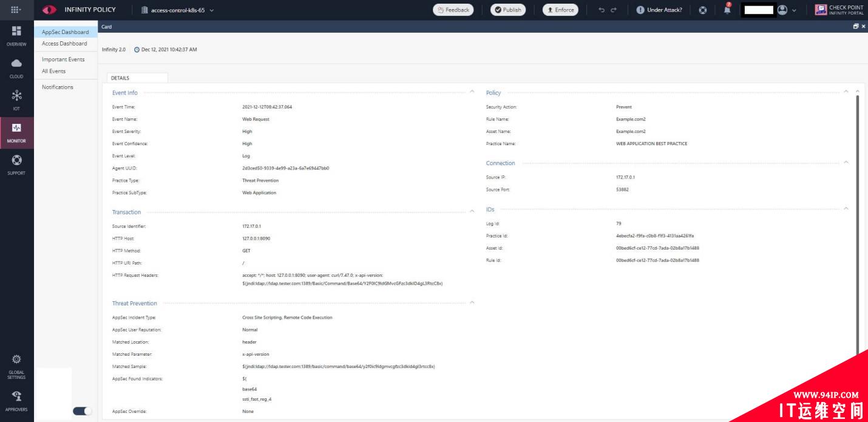Click the Practice Type value Threat Prevention
The image size is (868, 422).
coord(260,180)
